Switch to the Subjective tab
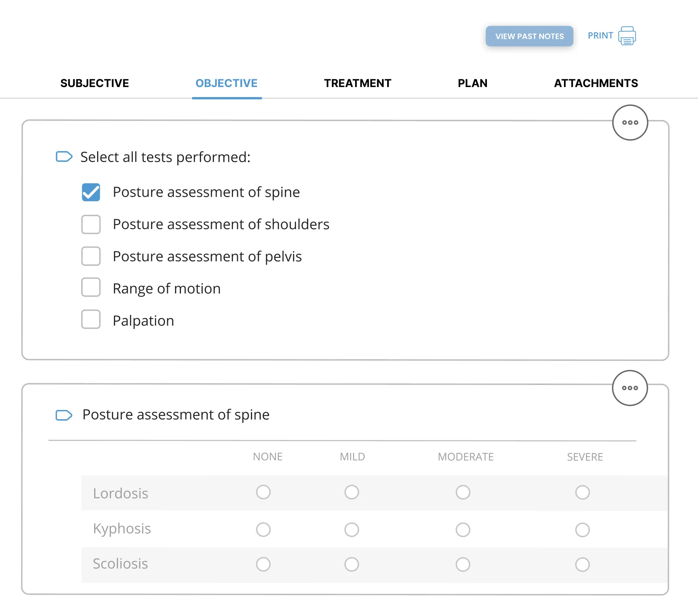Viewport: 698px width, 616px height. click(95, 83)
